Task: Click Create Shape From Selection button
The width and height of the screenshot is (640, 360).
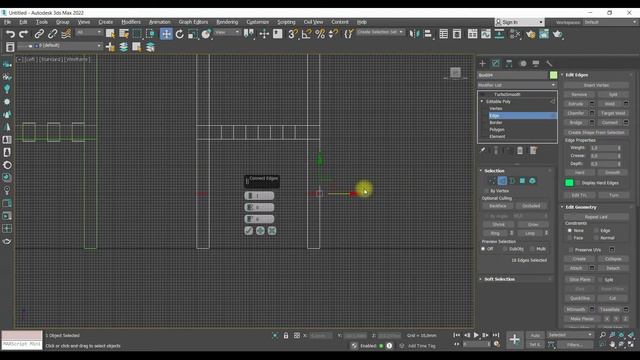Action: [596, 133]
